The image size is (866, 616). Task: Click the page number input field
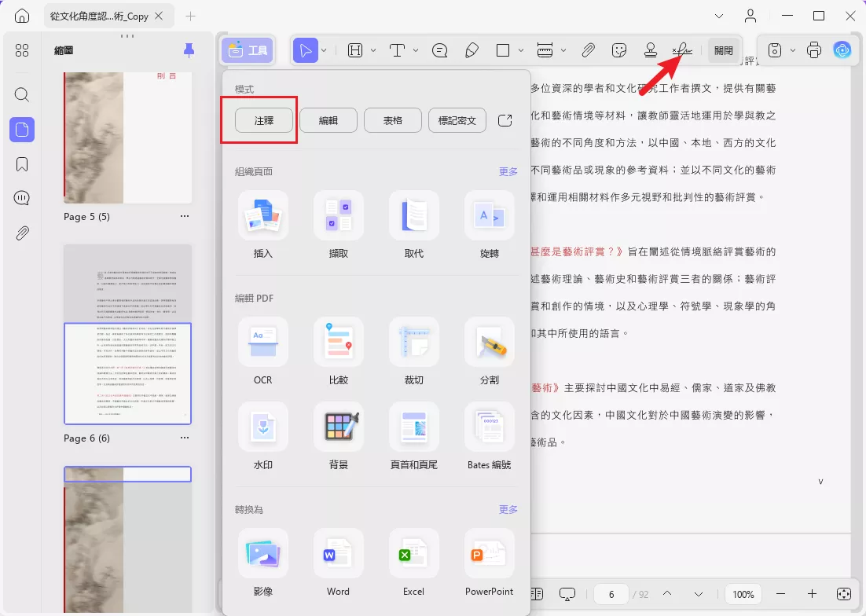[x=611, y=595]
